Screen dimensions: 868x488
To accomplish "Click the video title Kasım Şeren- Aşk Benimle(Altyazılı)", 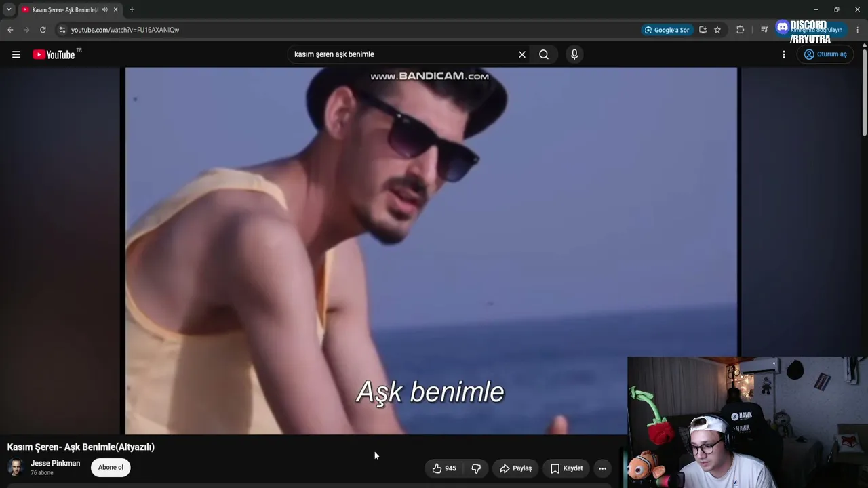I will coord(81,447).
